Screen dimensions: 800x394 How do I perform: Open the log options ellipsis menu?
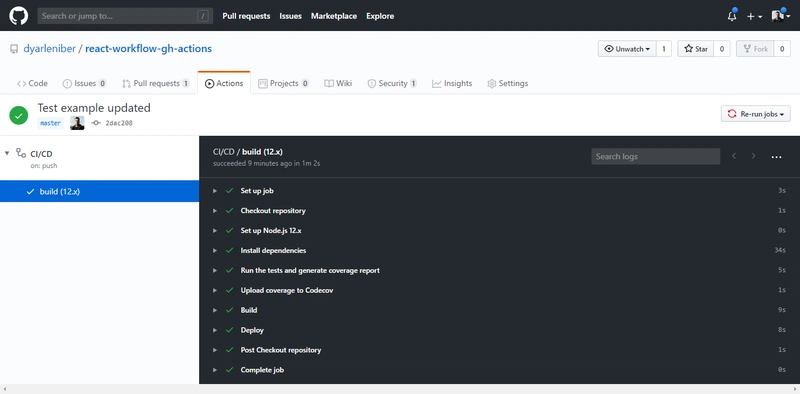click(x=777, y=157)
